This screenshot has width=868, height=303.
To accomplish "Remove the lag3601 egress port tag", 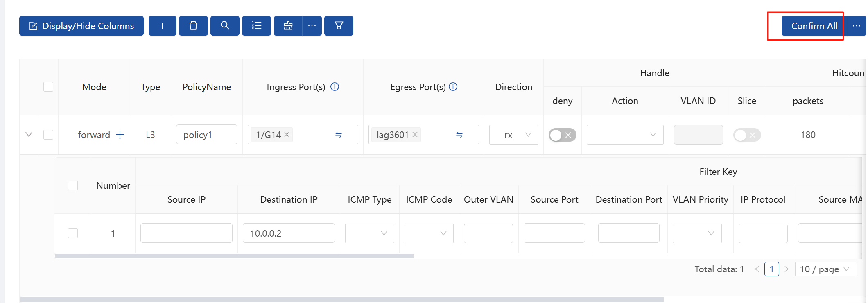I will pos(415,134).
